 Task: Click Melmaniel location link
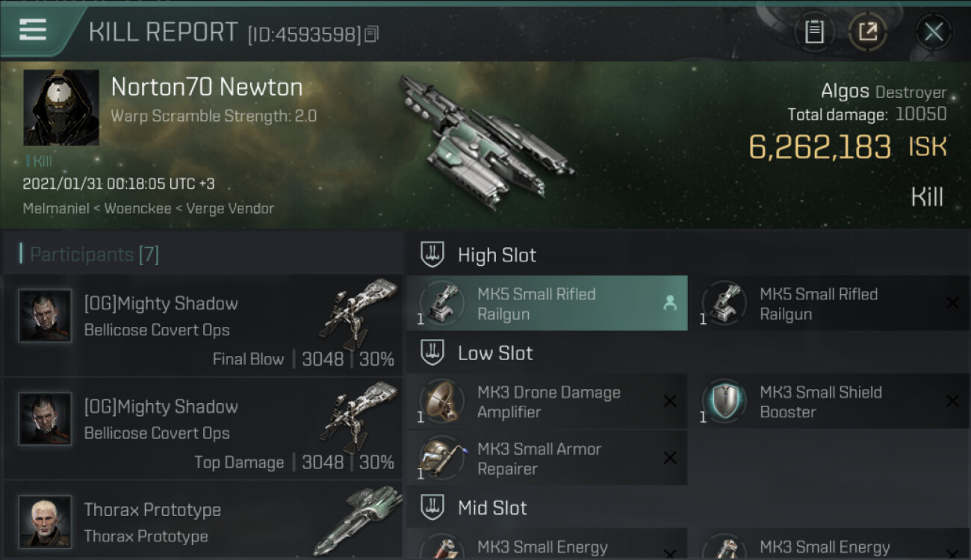[x=55, y=208]
